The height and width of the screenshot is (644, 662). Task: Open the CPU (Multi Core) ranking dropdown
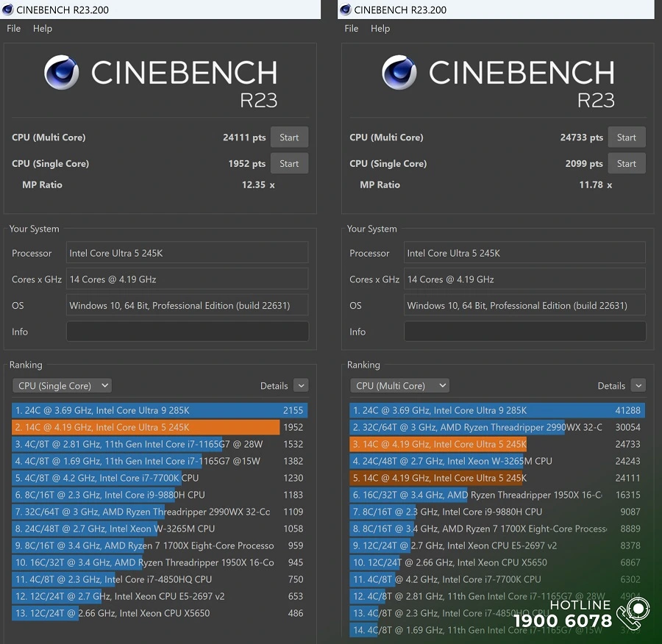pyautogui.click(x=399, y=385)
